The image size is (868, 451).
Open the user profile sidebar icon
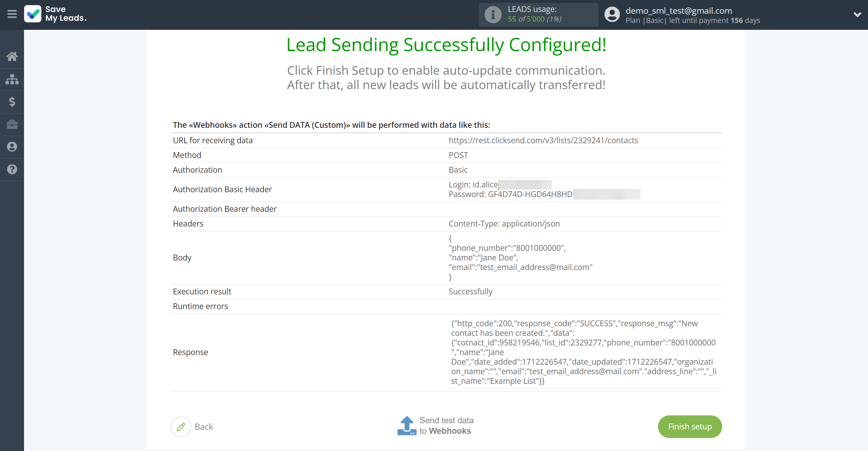click(x=12, y=147)
